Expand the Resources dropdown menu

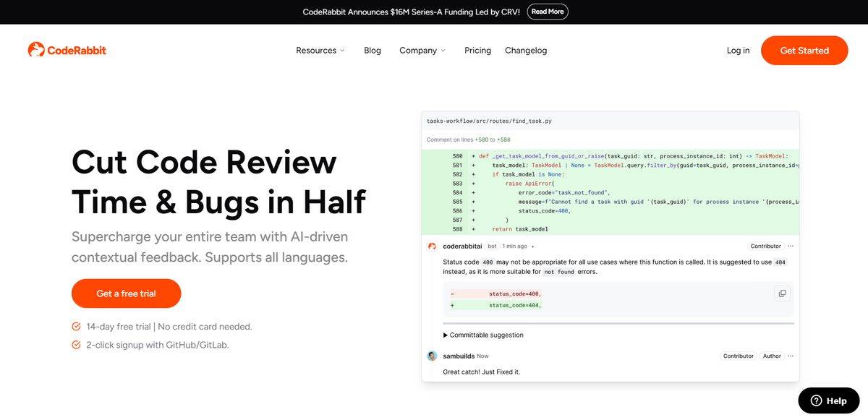[320, 51]
